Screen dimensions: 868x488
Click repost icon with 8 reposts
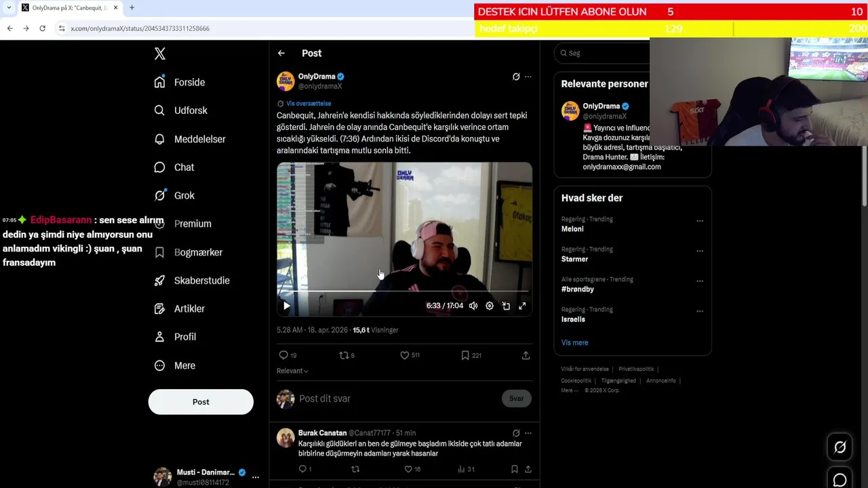[347, 355]
